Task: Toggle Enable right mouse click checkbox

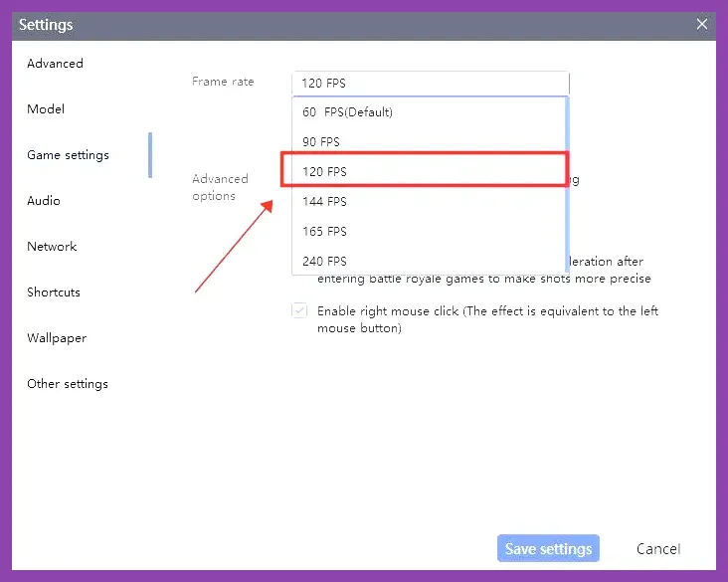Action: click(300, 310)
